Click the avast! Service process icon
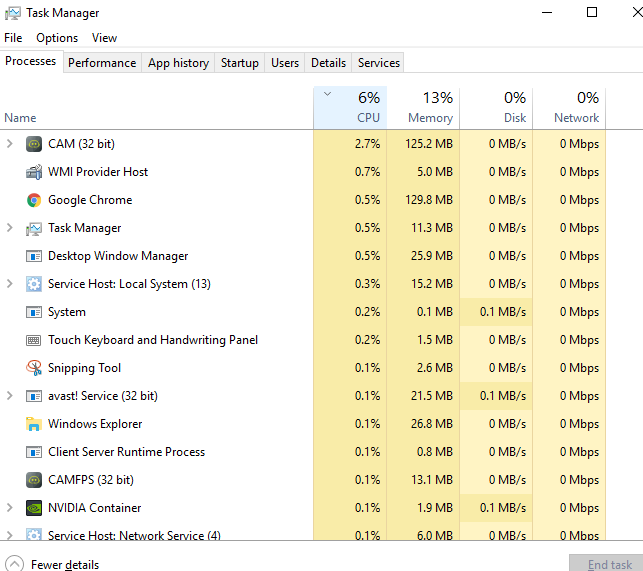 pyautogui.click(x=34, y=396)
